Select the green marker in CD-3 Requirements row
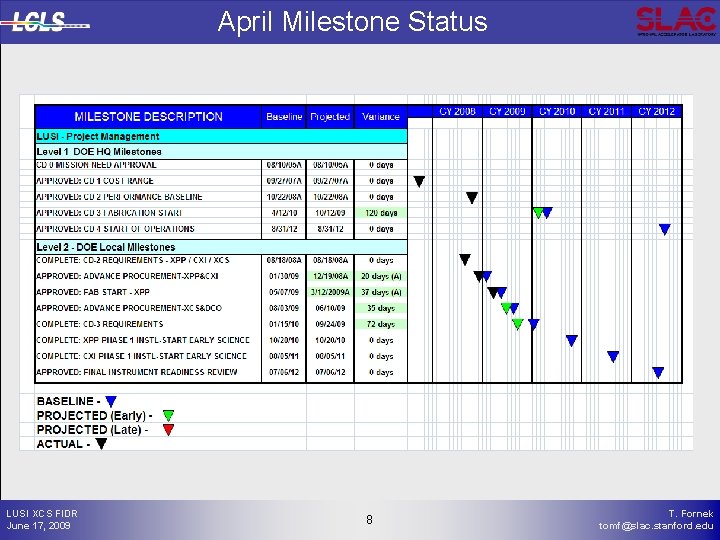Screen dimensions: 720x540 coord(518,324)
